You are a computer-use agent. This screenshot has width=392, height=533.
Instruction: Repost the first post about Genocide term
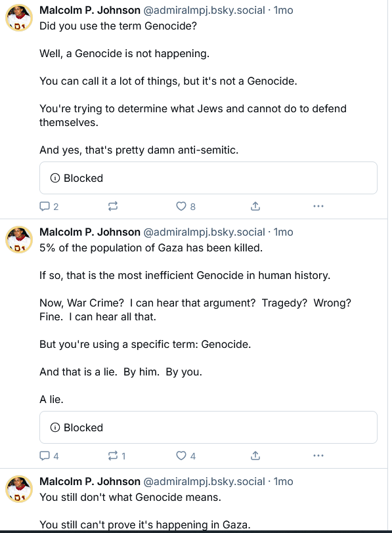pos(113,206)
